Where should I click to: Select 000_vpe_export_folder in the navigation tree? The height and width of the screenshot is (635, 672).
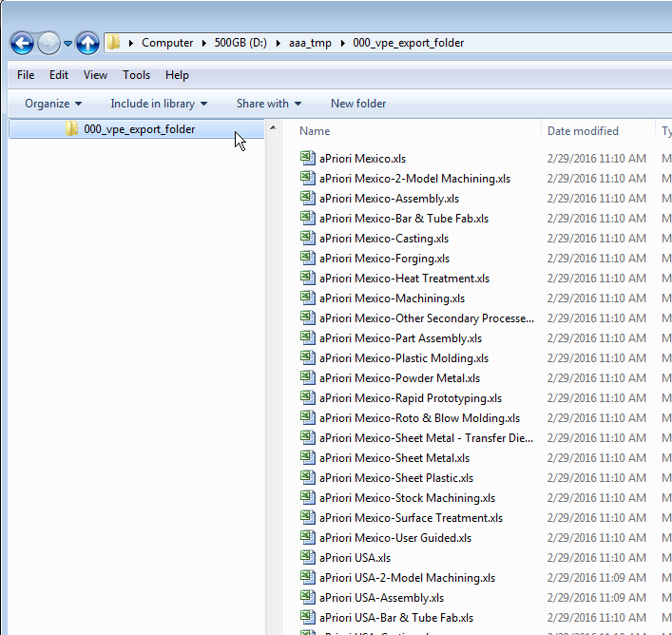point(136,129)
